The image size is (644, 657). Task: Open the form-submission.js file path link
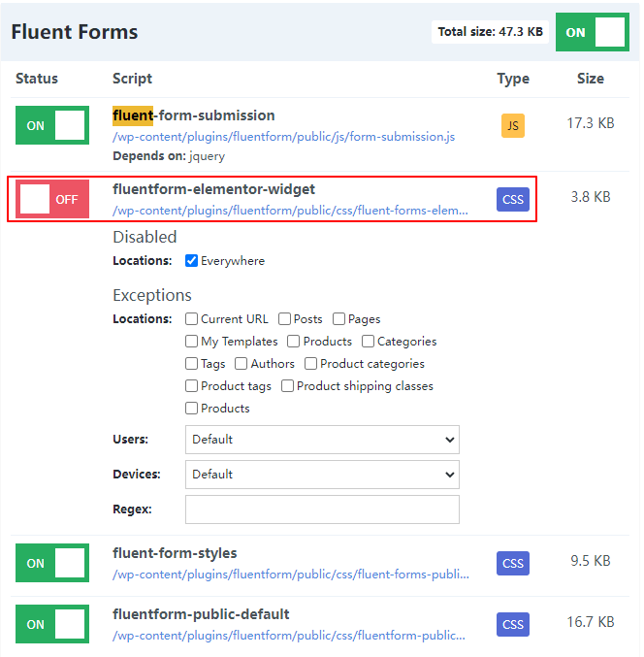click(283, 137)
